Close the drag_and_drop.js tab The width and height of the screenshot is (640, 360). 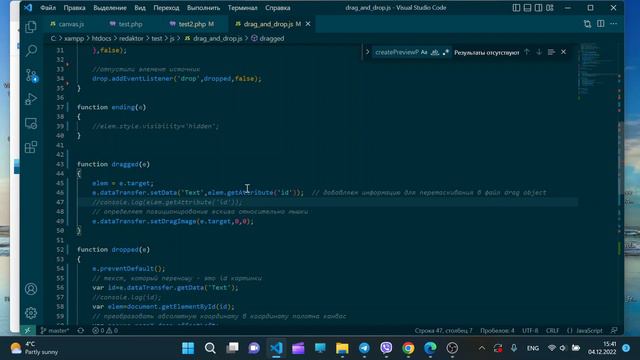(x=308, y=24)
